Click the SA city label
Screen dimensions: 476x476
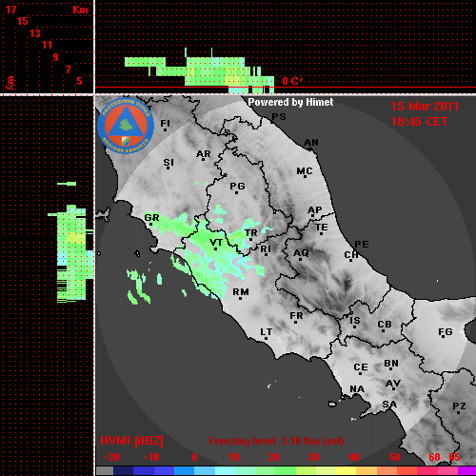[389, 405]
